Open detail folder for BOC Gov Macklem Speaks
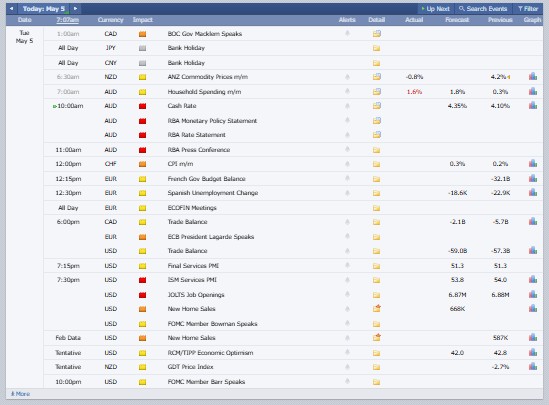 coord(377,34)
